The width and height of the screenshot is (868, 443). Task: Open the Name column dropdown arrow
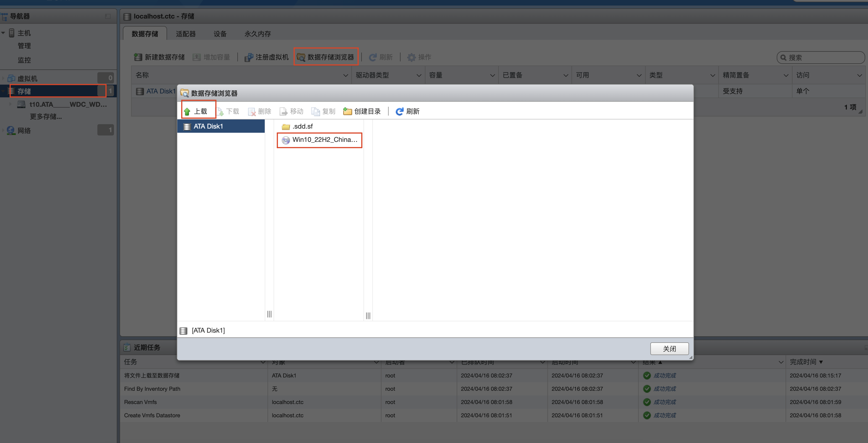click(x=345, y=75)
